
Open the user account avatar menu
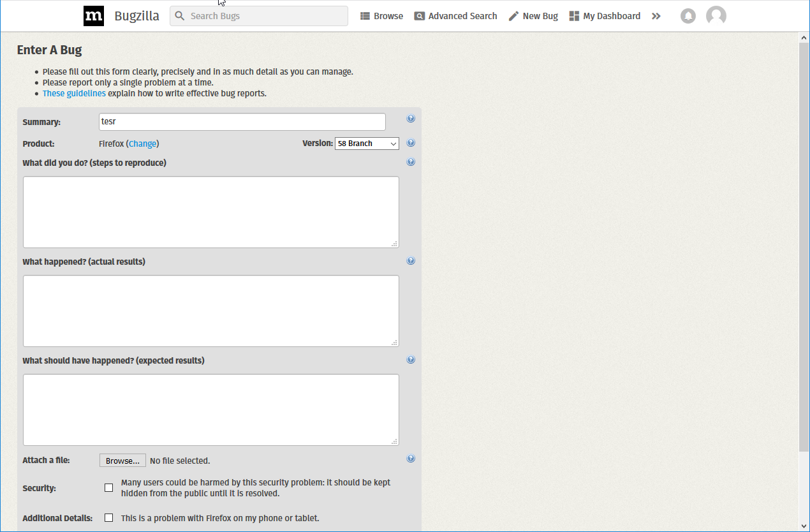tap(716, 16)
